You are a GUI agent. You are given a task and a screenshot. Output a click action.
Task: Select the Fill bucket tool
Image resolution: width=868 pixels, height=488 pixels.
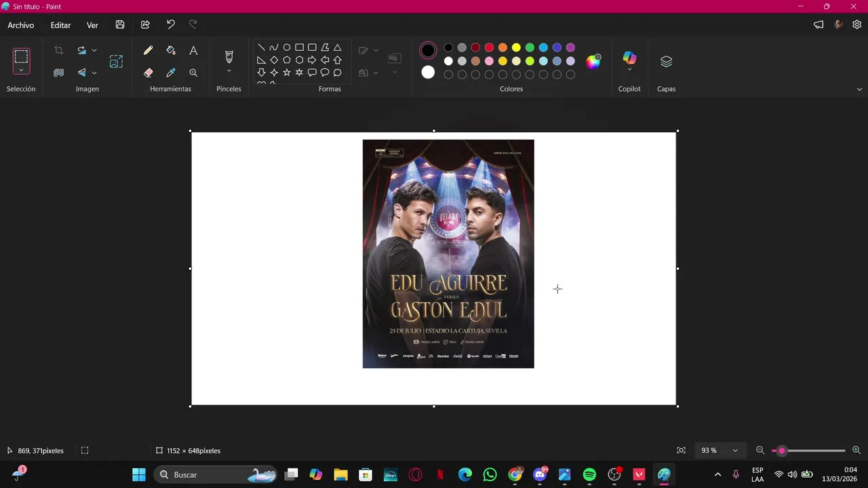171,51
